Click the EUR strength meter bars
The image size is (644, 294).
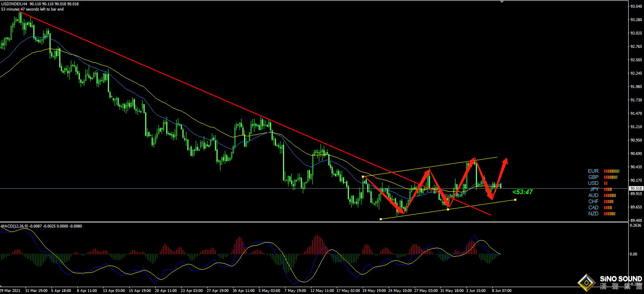point(612,171)
